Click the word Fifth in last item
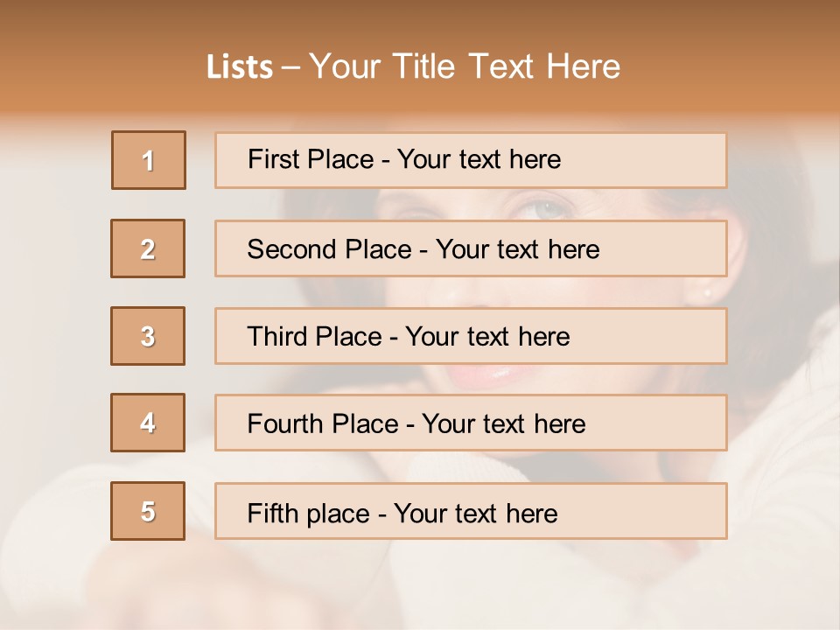This screenshot has height=630, width=840. pos(270,512)
